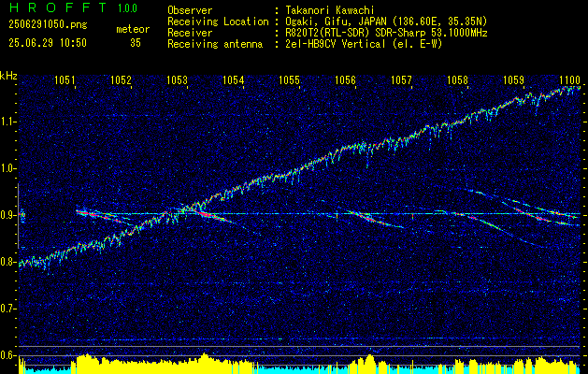Click the Receiving Location label
The height and width of the screenshot is (374, 588).
[x=218, y=22]
